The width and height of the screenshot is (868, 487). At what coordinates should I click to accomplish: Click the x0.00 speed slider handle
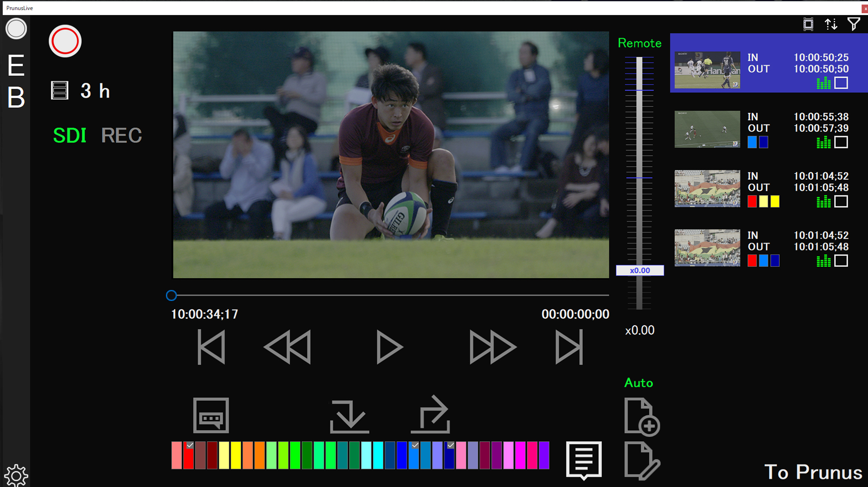[639, 270]
